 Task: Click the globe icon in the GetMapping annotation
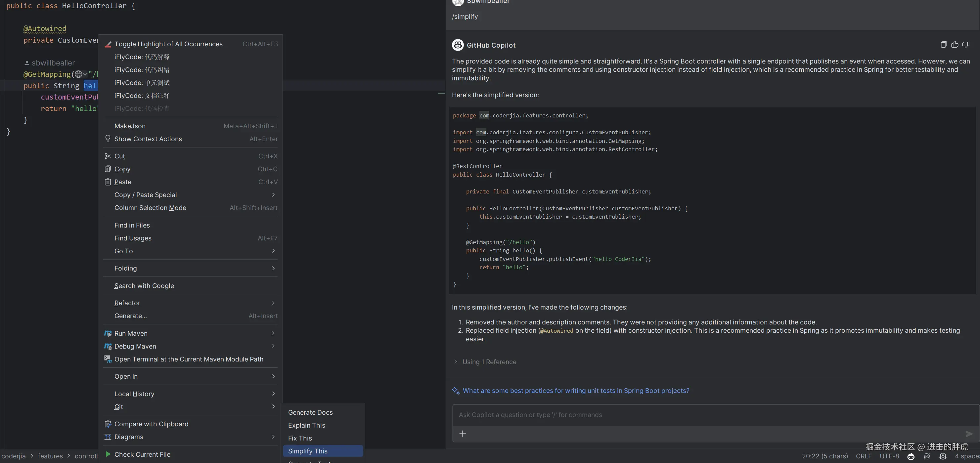tap(78, 74)
